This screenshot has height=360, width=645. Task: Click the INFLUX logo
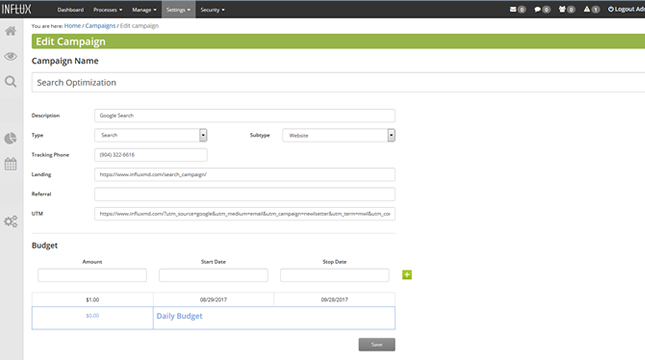(16, 9)
